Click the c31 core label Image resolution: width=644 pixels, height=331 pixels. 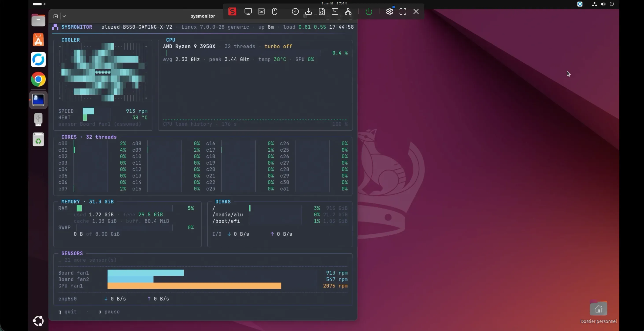pyautogui.click(x=285, y=189)
